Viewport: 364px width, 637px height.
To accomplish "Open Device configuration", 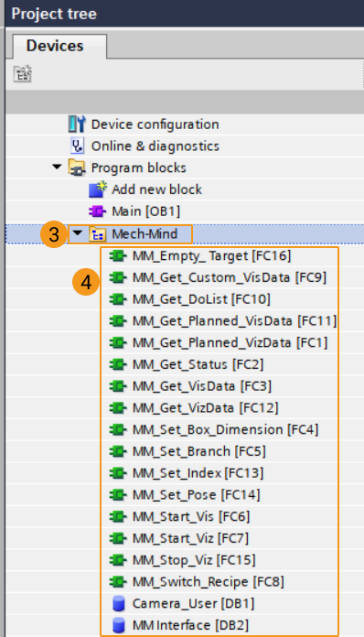I will 155,124.
